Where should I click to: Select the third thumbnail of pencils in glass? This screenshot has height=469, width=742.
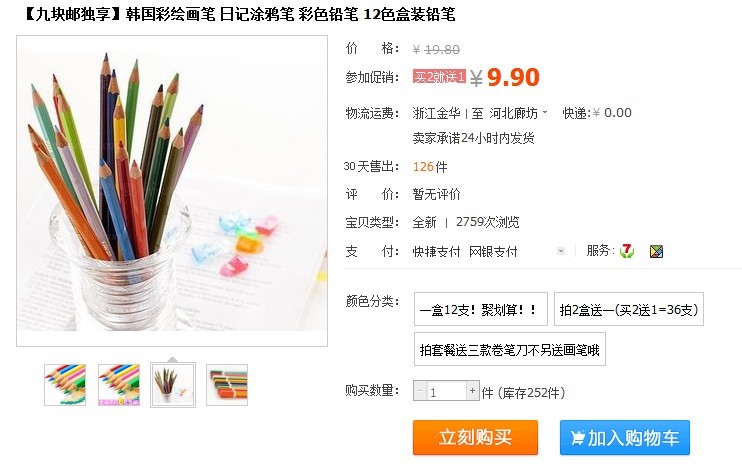tap(173, 385)
